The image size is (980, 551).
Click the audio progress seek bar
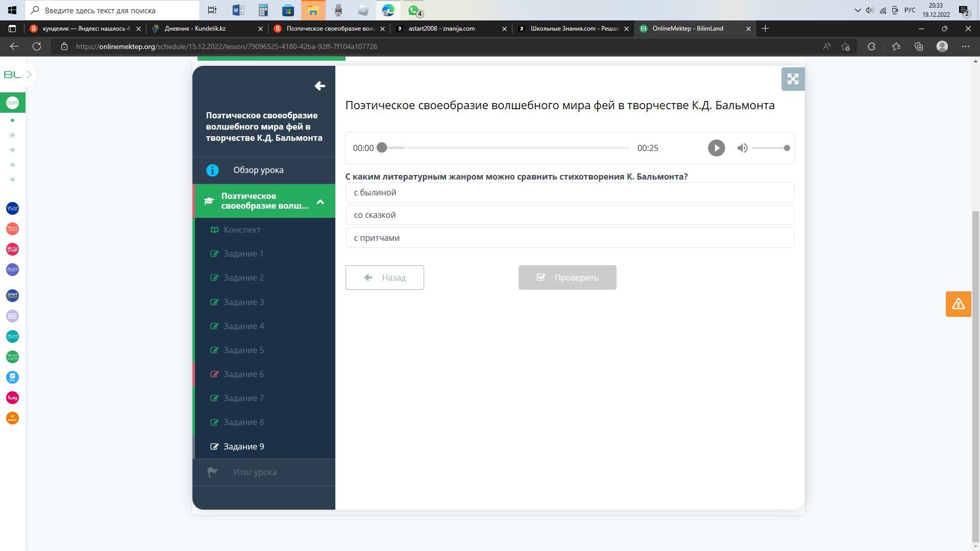click(505, 148)
